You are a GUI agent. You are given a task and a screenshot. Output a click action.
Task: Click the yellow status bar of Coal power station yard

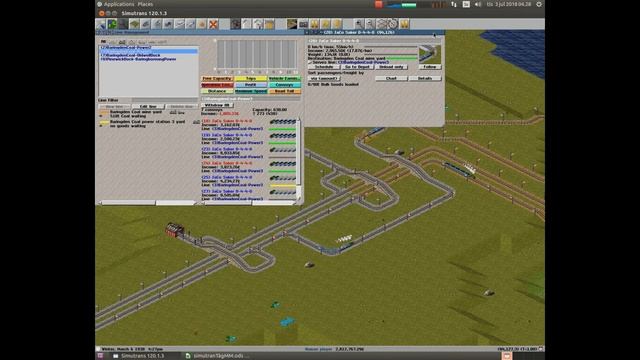click(x=104, y=122)
